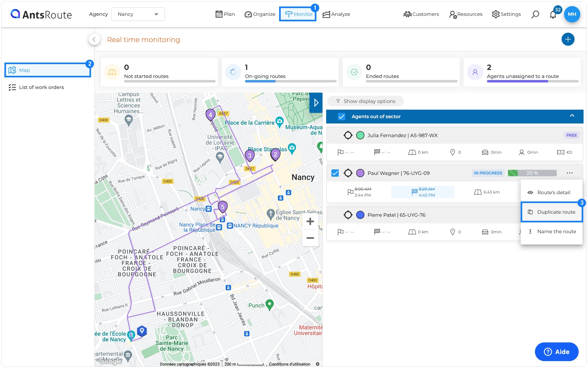Viewport: 588px width, 368px height.
Task: Open the Aide help button
Action: (556, 351)
